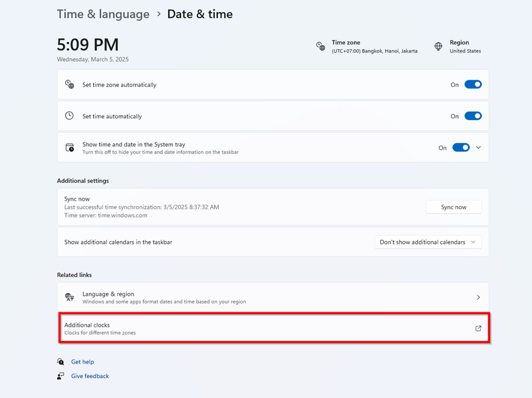Click the Bangkok, Hanoi, Jakarta time zone text

(374, 51)
